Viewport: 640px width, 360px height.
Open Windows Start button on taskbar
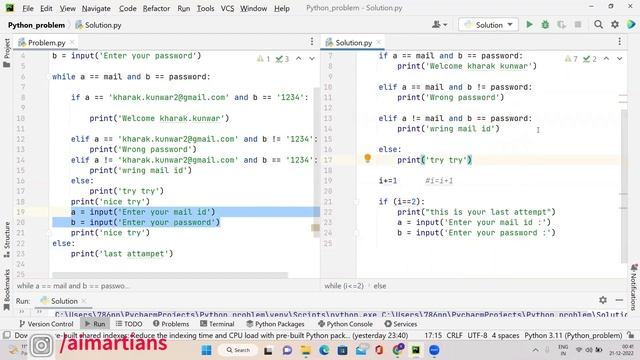207,350
